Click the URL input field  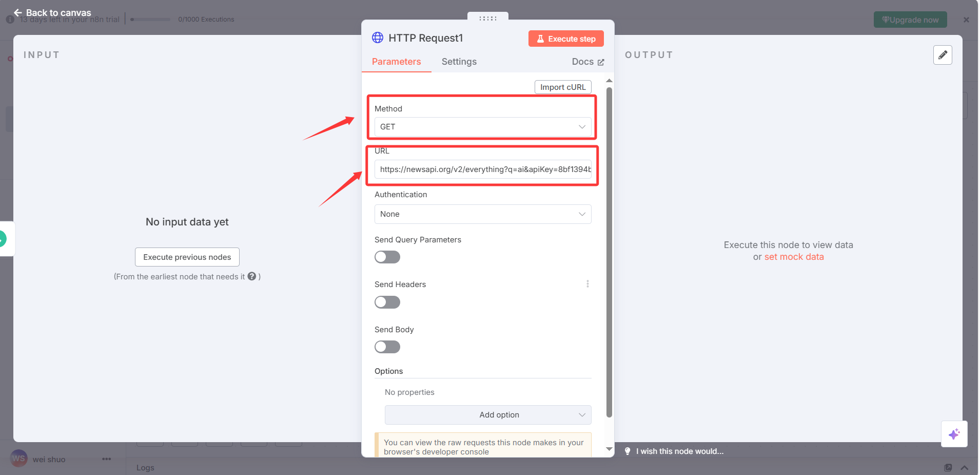coord(483,169)
